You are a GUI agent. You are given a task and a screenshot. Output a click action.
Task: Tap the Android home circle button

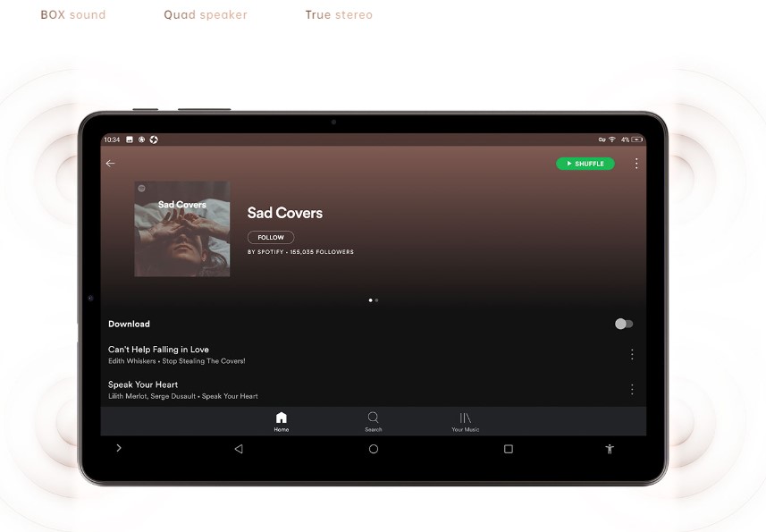[x=374, y=449]
